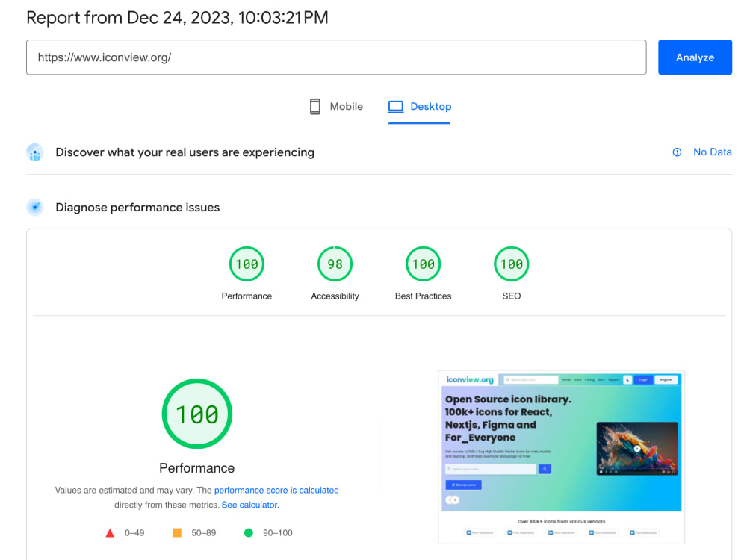Click the '0–49' legend text
Viewport: 747px width, 560px height.
(x=134, y=533)
